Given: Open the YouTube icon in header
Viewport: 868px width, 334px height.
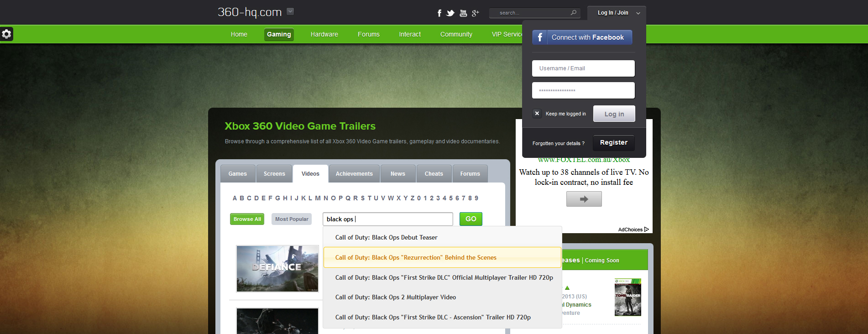Looking at the screenshot, I should [463, 13].
